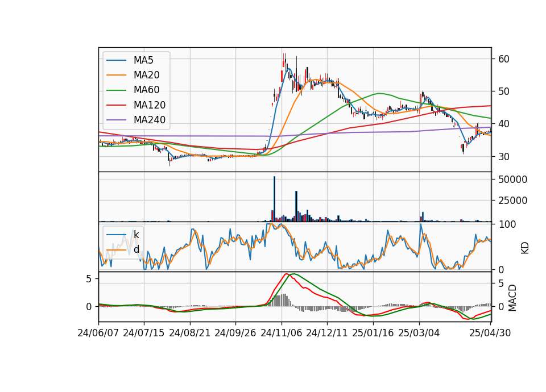Click the 24/06/07 date label
546x392 pixels.
click(x=98, y=333)
